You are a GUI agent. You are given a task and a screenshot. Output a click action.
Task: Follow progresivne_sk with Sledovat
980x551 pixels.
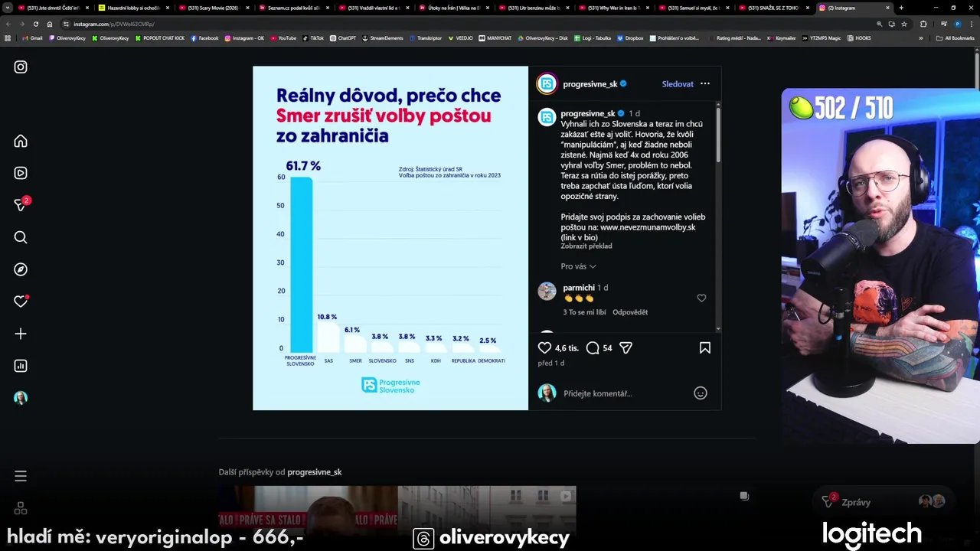pyautogui.click(x=678, y=84)
